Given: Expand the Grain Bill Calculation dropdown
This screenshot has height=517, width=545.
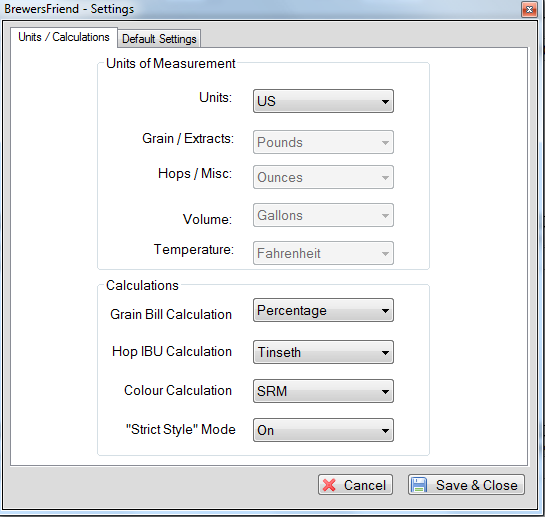Looking at the screenshot, I should 323,310.
